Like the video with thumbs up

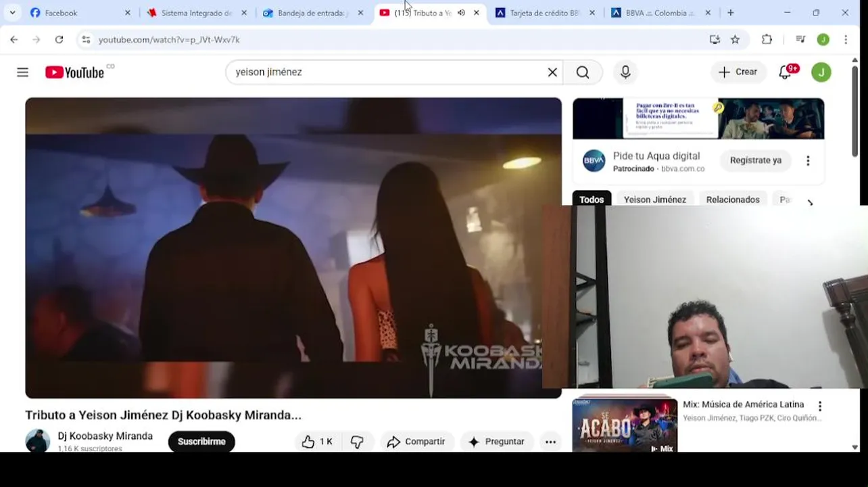317,442
